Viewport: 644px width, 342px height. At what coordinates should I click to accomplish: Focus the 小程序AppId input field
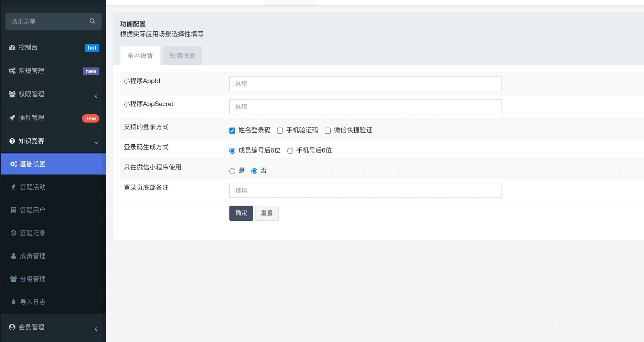coord(365,84)
